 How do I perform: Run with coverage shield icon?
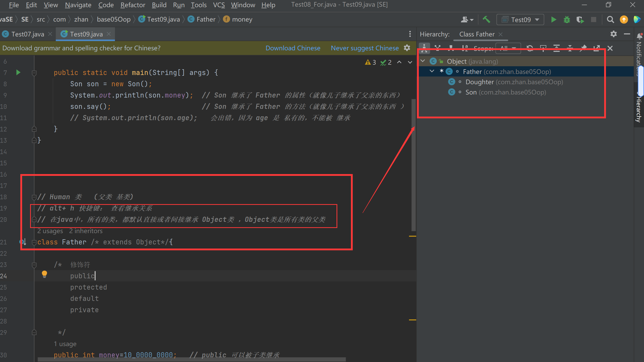[x=580, y=20]
